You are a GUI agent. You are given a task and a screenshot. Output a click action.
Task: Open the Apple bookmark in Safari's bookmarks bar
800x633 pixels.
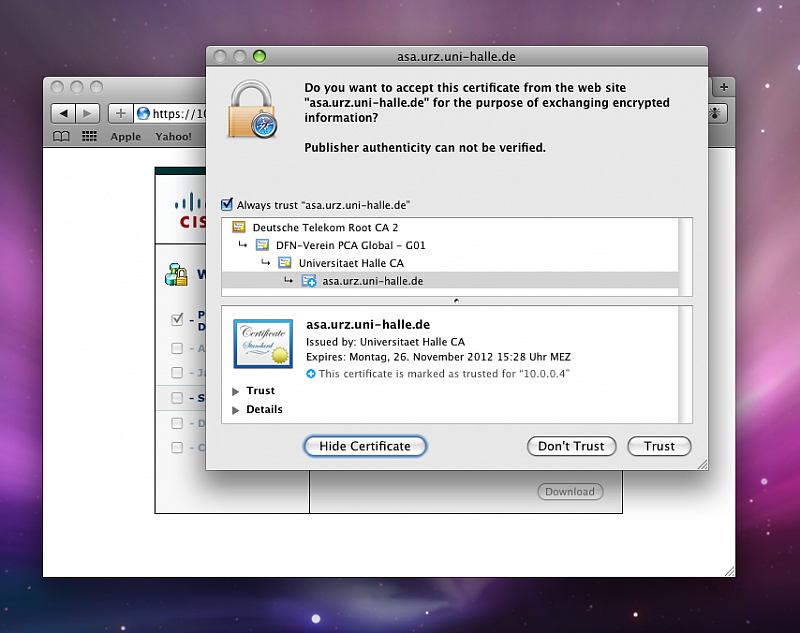pos(126,137)
